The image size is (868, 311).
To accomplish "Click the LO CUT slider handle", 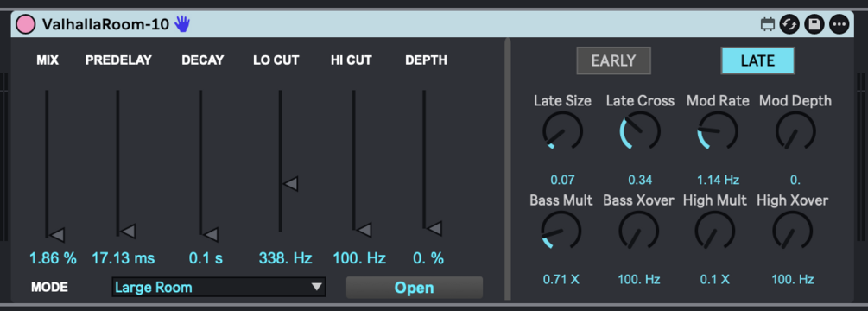I will tap(290, 184).
